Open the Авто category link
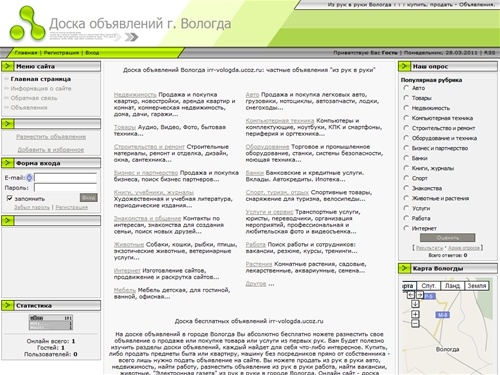The image size is (500, 375). tap(252, 95)
